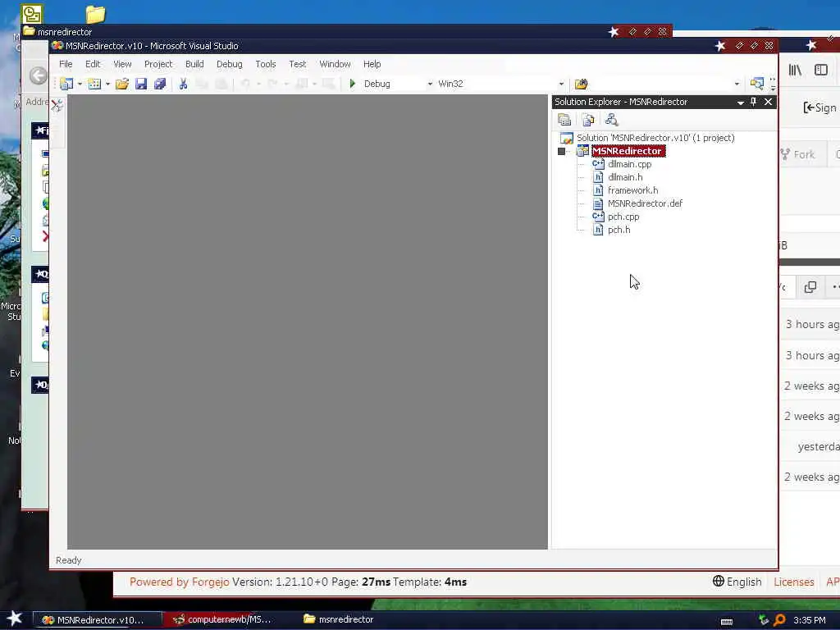Open the Toolbox tab on left edge
The image size is (840, 630).
tap(57, 105)
